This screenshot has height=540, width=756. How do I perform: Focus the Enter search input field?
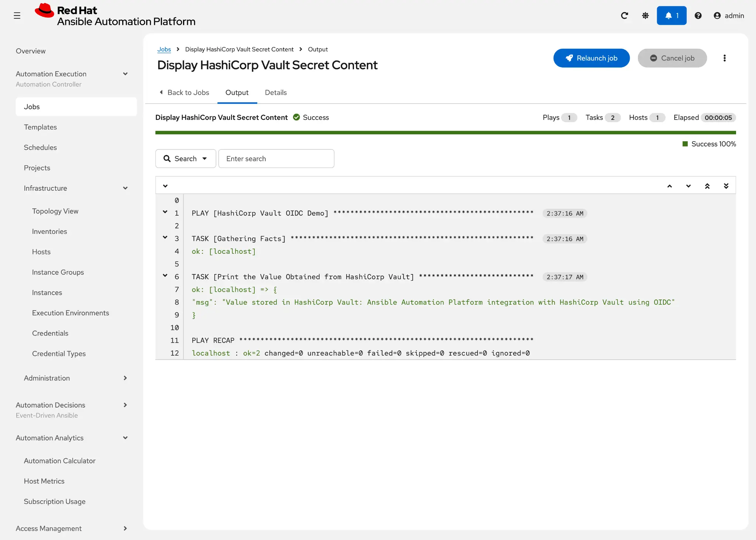(x=276, y=159)
